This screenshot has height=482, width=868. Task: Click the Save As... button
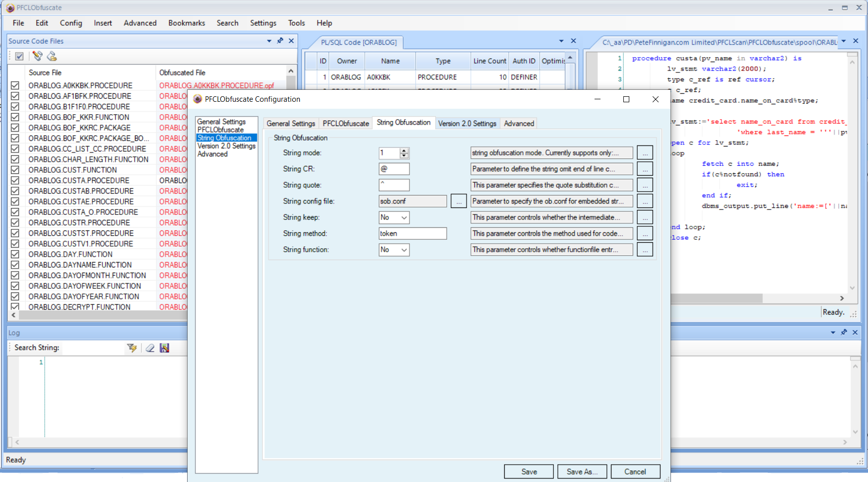pyautogui.click(x=582, y=472)
